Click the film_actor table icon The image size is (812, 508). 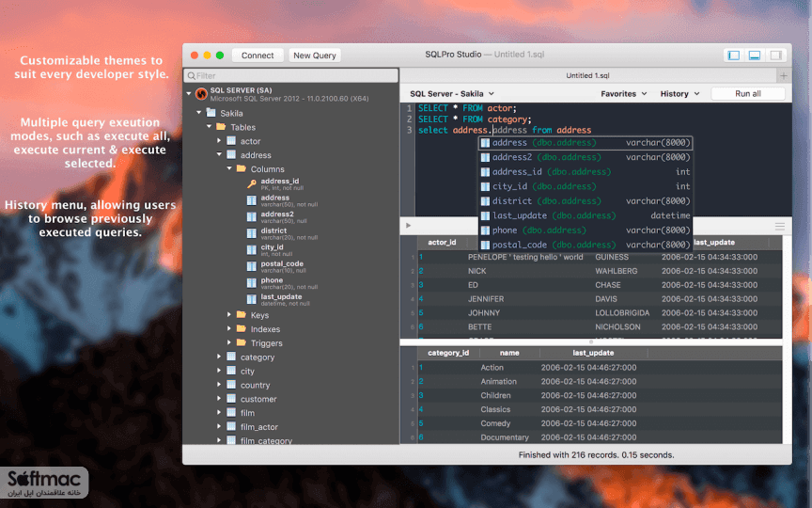click(x=231, y=426)
